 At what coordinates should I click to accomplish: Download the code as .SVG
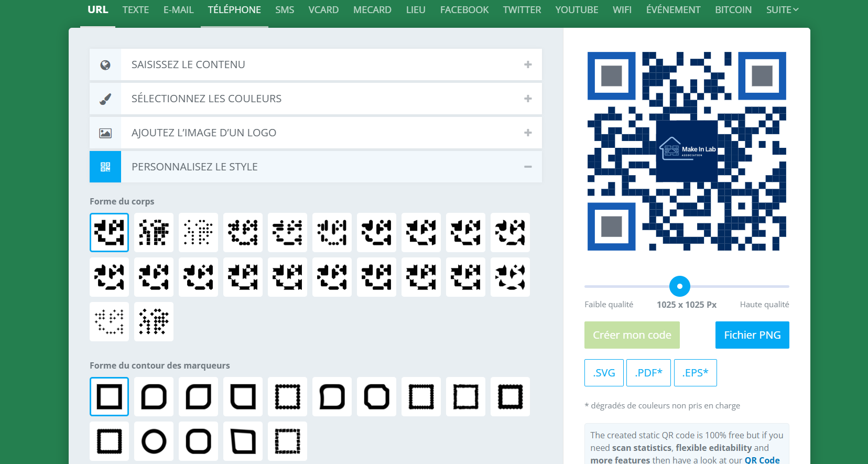click(x=604, y=373)
